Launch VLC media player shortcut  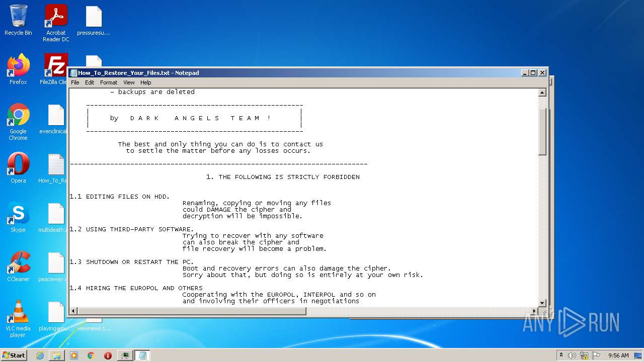(18, 319)
